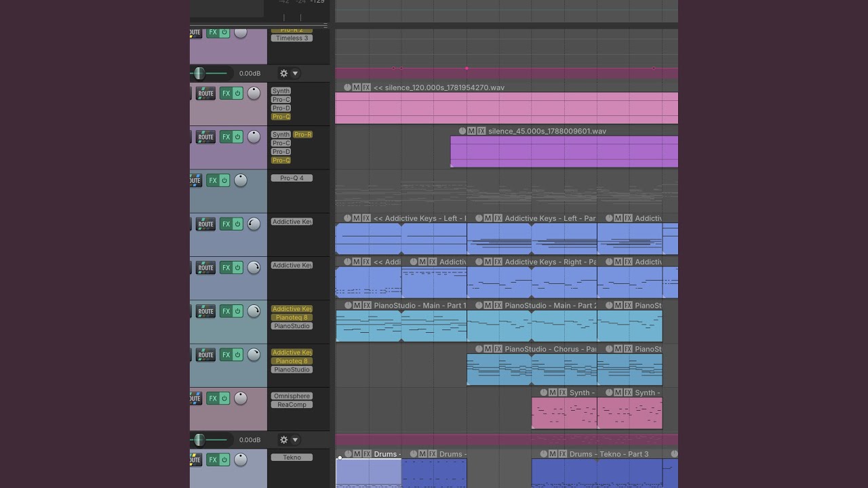
Task: Open item FX on PianoStudio - Main - Part 1
Action: click(366, 306)
